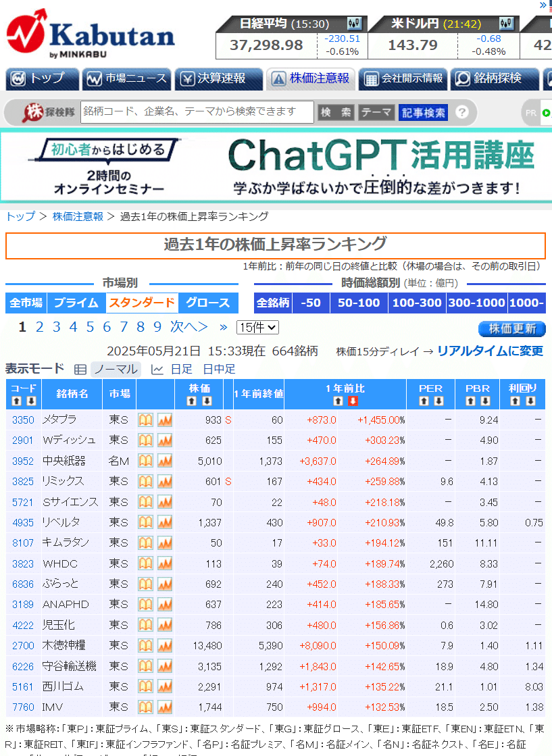Sort 1年前比 column ascending
Image resolution: width=552 pixels, height=756 pixels.
point(336,400)
